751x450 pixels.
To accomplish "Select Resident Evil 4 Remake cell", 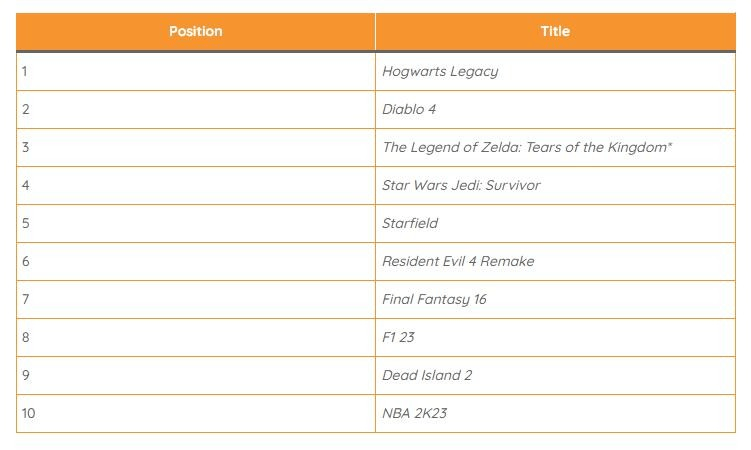I will pyautogui.click(x=555, y=261).
